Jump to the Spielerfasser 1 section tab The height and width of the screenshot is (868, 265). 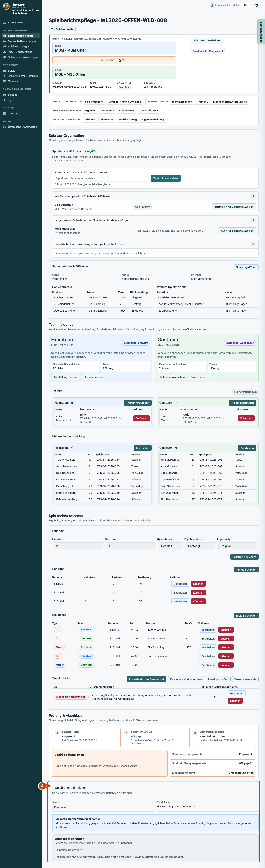click(94, 102)
